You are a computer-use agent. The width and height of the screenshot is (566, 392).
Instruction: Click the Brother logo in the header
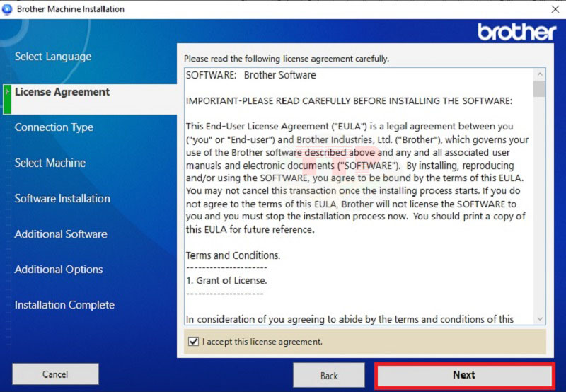(516, 32)
